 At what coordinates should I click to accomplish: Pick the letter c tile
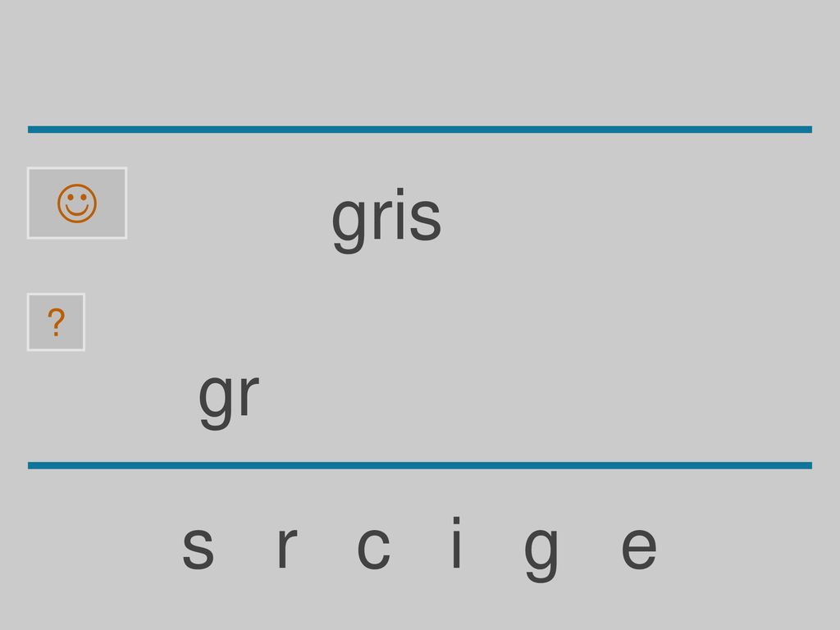click(x=373, y=547)
